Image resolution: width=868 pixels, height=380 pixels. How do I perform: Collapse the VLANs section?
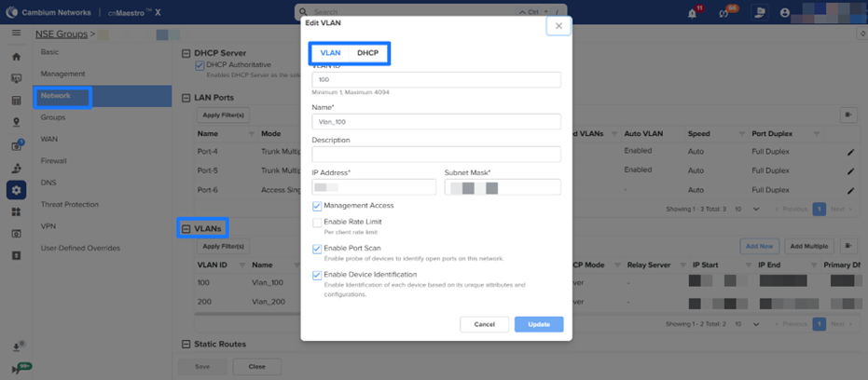186,228
